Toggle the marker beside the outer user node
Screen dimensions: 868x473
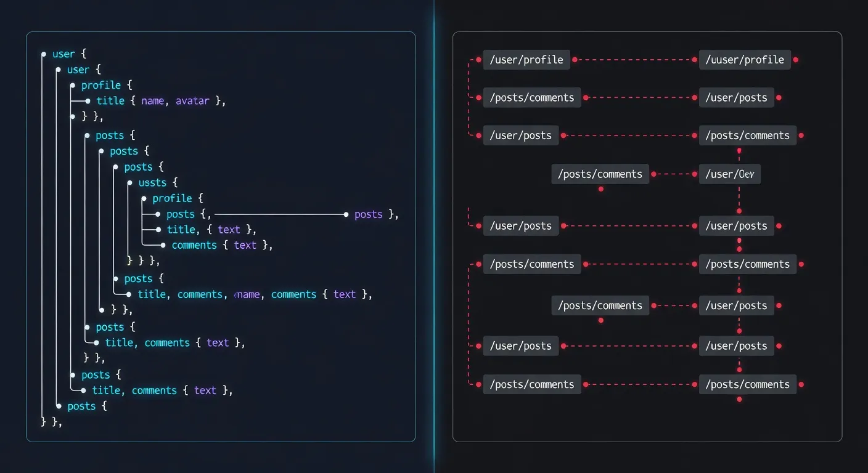[x=43, y=54]
